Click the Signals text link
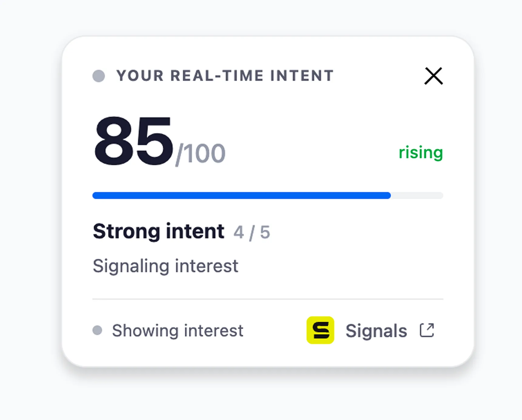 click(x=376, y=330)
